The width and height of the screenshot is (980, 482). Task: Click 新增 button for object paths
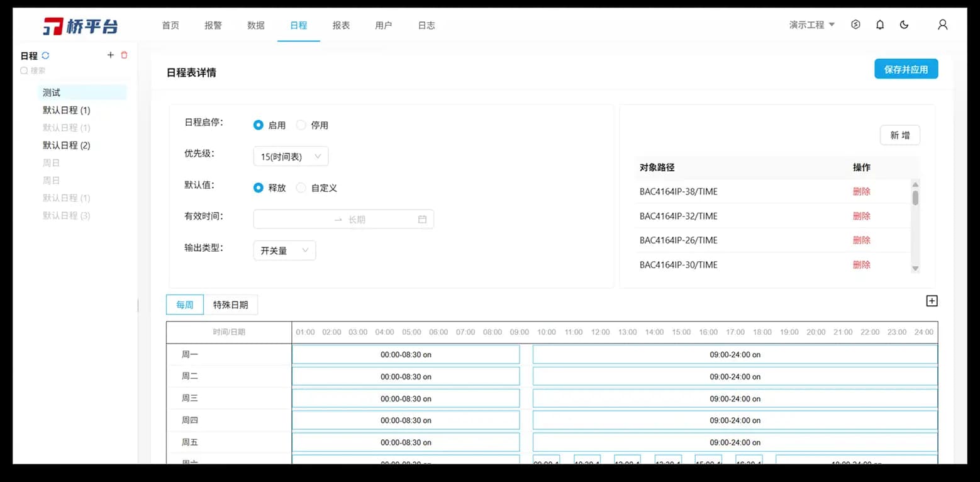click(x=899, y=135)
